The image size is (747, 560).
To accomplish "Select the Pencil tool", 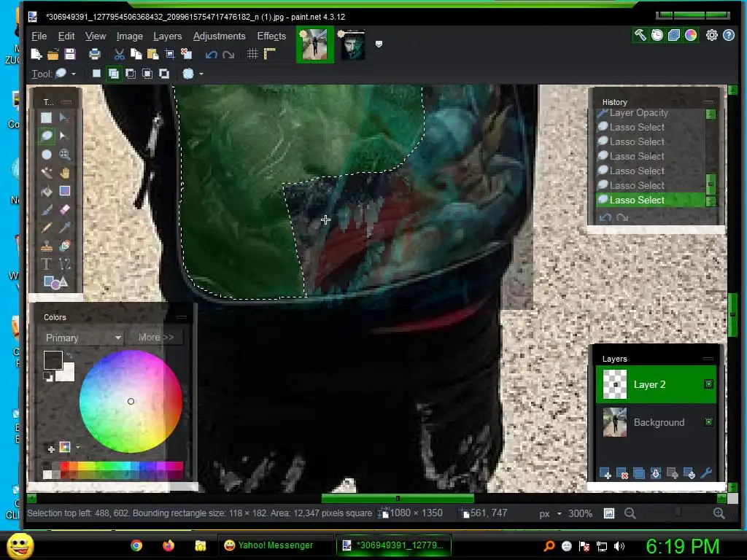I will (46, 227).
